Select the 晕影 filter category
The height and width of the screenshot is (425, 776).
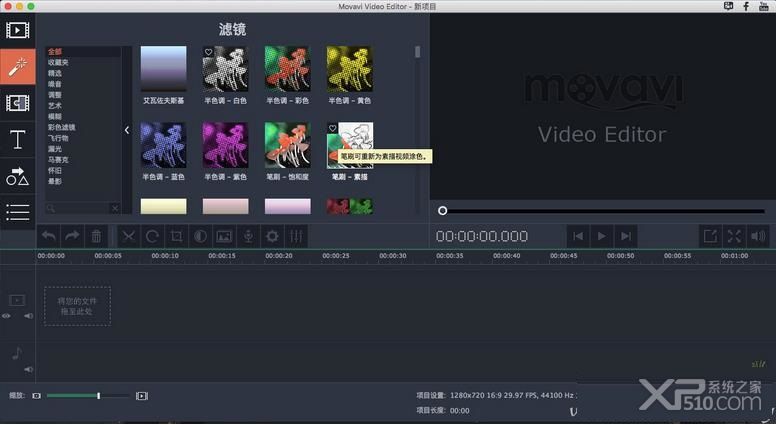[55, 181]
